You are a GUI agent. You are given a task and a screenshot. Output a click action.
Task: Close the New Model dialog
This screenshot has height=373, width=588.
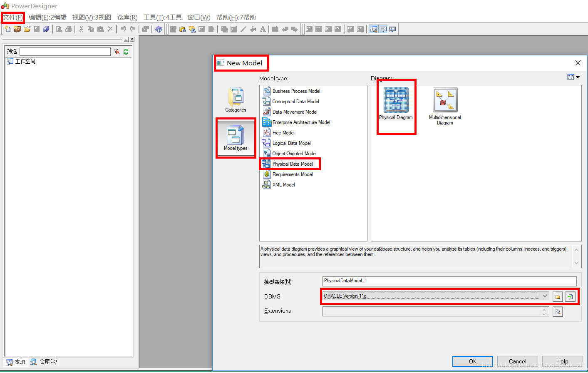point(578,63)
